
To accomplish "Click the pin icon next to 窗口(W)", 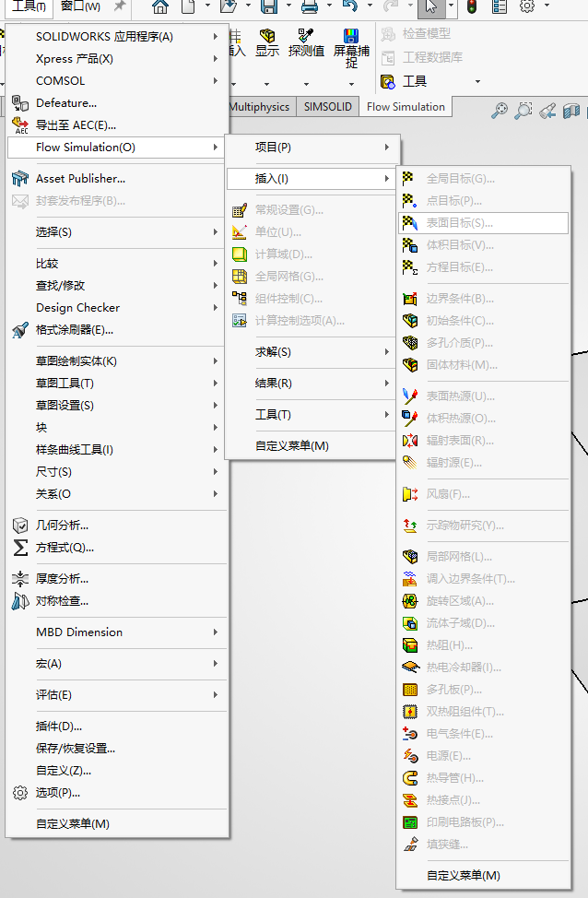I will pos(119,6).
